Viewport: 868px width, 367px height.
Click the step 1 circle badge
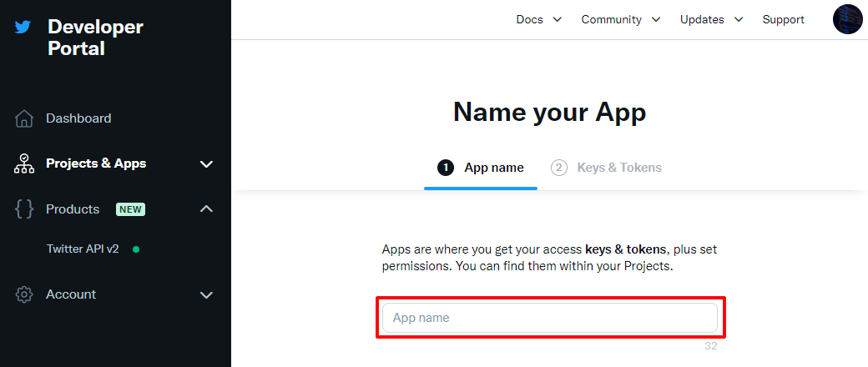coord(446,168)
